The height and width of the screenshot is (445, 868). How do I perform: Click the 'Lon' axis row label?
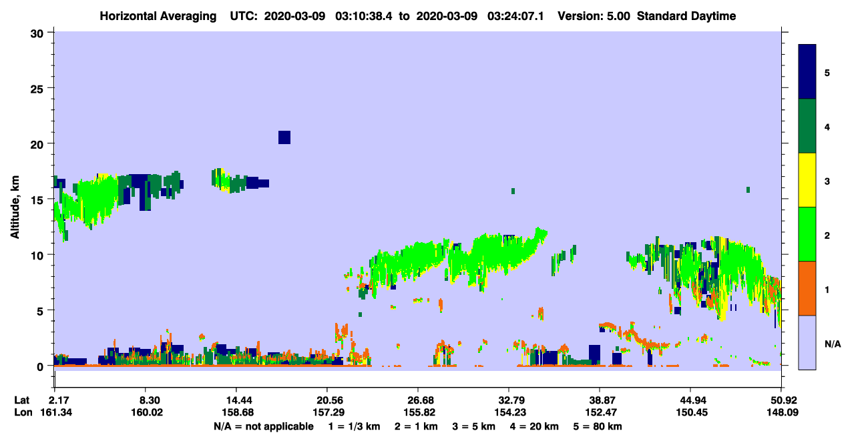tap(23, 412)
